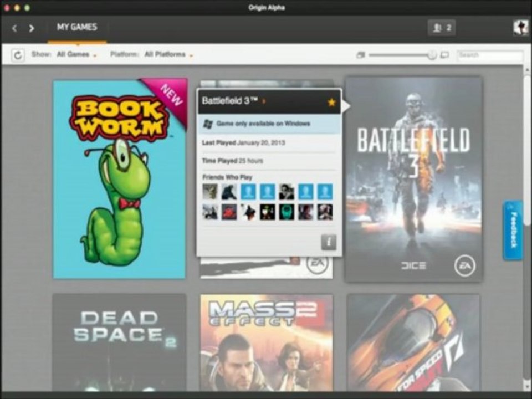
Task: Click the EA logo on Battlefield 3 cover
Action: (x=464, y=265)
